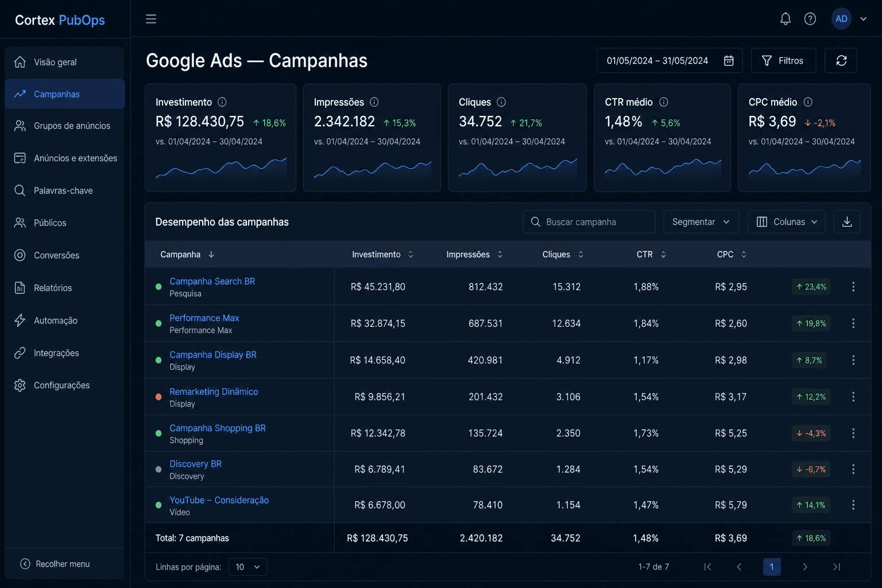Viewport: 882px width, 588px height.
Task: Sort by Impressões column
Action: (475, 254)
